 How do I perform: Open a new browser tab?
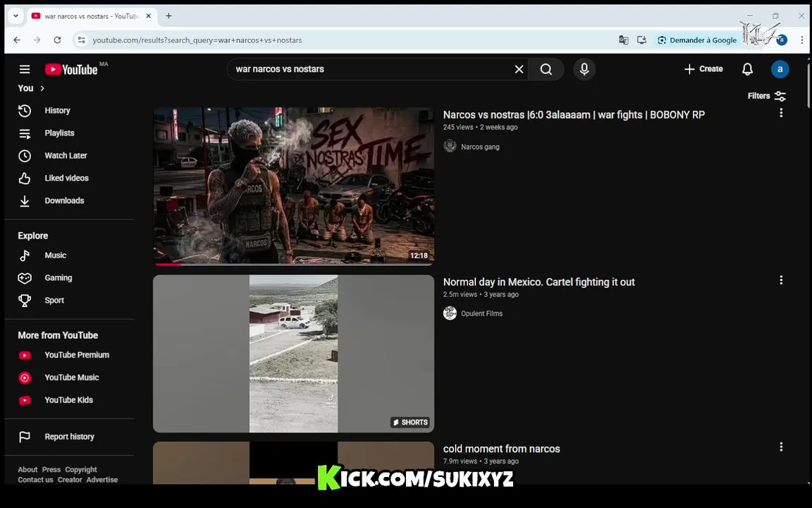[169, 16]
